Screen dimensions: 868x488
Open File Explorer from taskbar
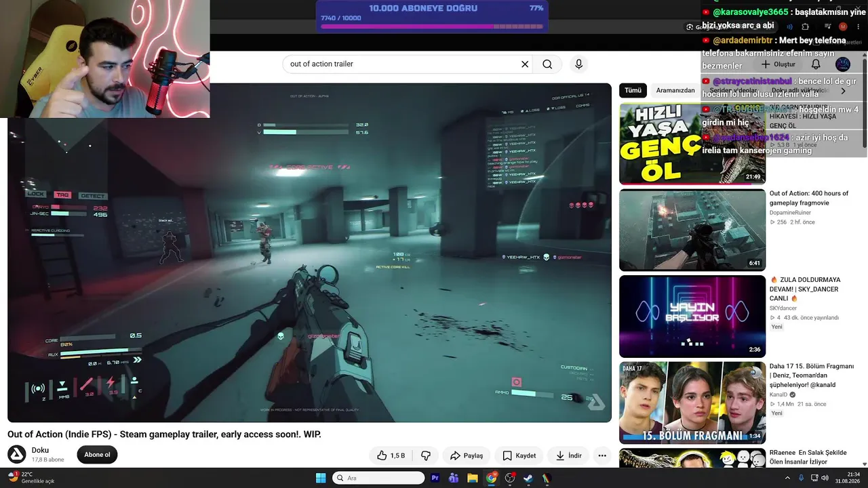pos(473,478)
